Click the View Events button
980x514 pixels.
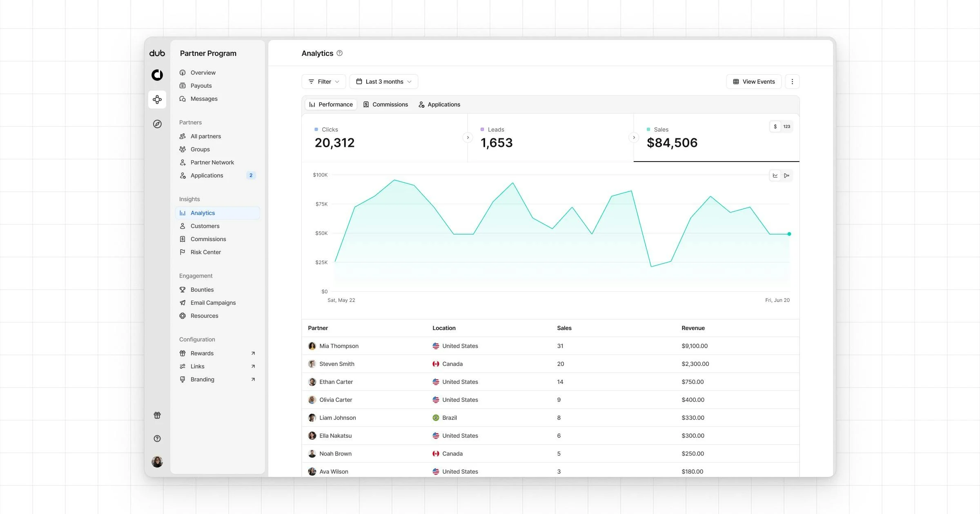(x=754, y=82)
